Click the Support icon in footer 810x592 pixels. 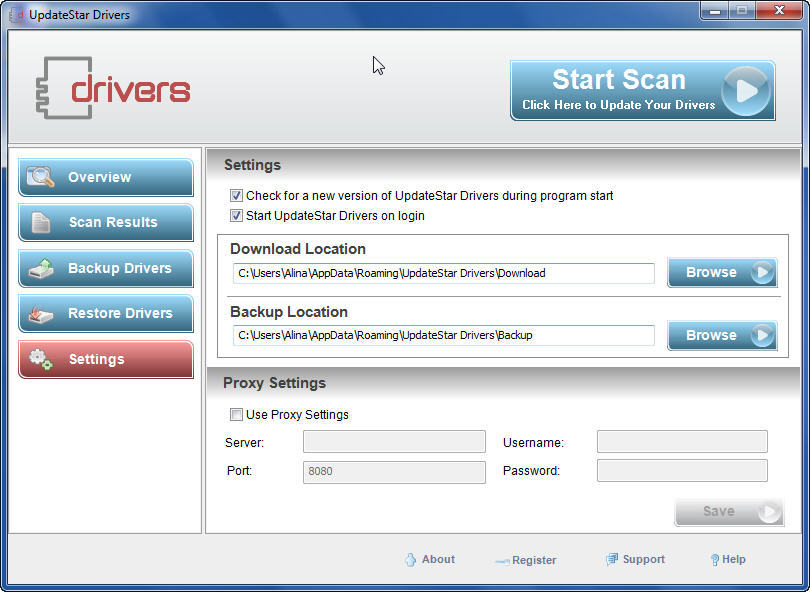tap(612, 559)
